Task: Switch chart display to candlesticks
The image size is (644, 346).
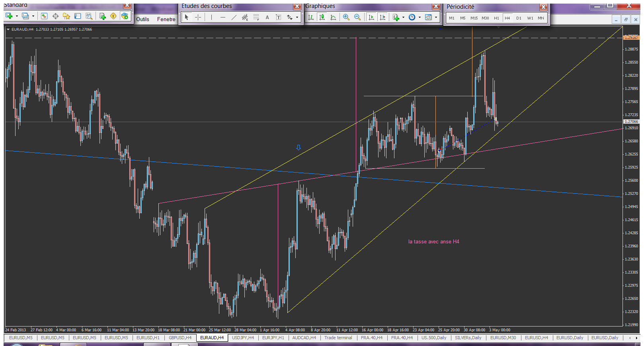Action: pos(322,17)
